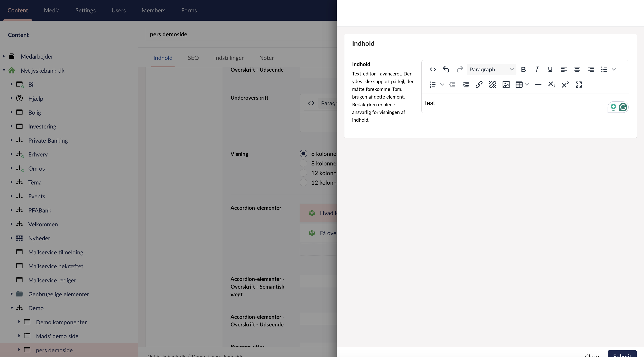Switch to the Indhold tab
Image resolution: width=644 pixels, height=357 pixels.
tap(163, 58)
